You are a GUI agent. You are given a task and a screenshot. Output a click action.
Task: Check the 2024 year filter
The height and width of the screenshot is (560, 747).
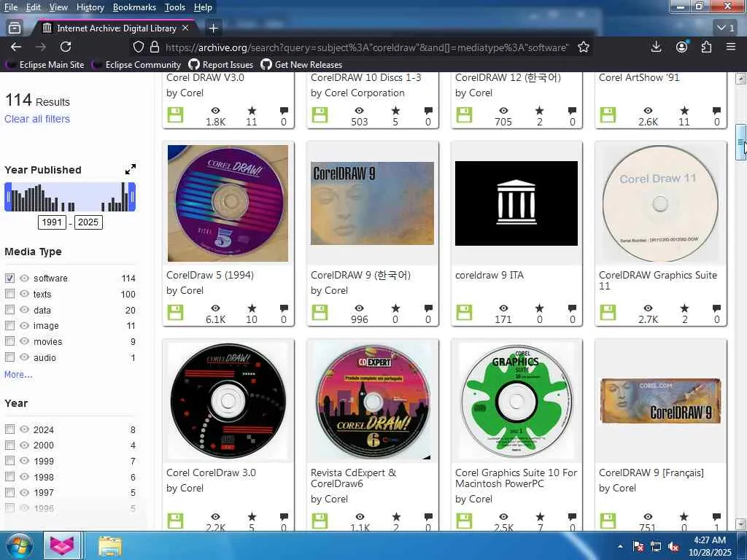click(9, 429)
